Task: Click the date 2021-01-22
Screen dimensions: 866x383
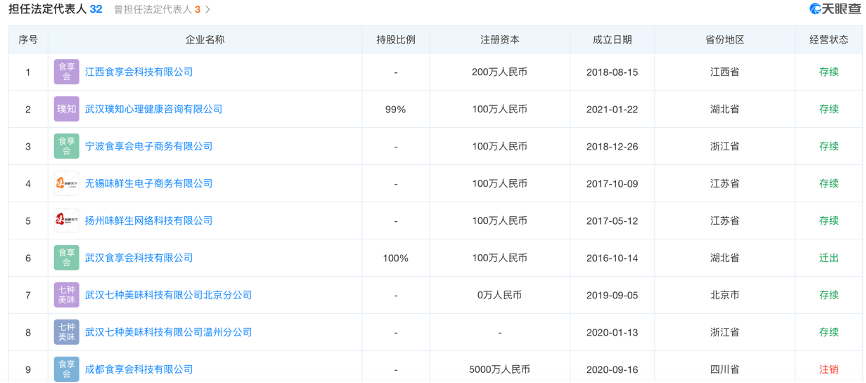Action: coord(612,109)
